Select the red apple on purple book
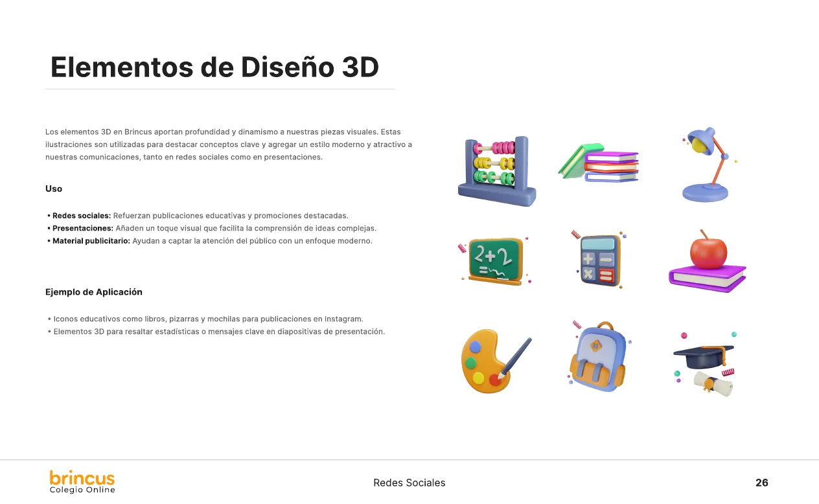819x504 pixels. [708, 261]
